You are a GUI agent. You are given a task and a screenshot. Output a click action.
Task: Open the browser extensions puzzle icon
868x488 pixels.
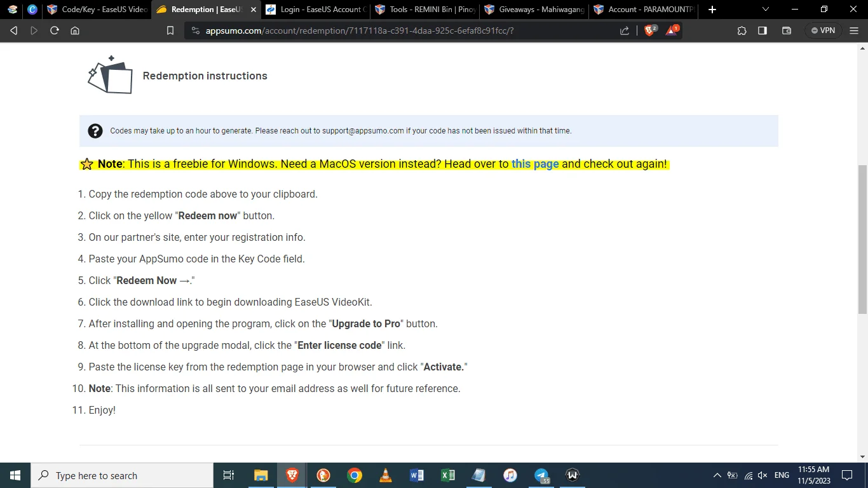[x=742, y=30]
